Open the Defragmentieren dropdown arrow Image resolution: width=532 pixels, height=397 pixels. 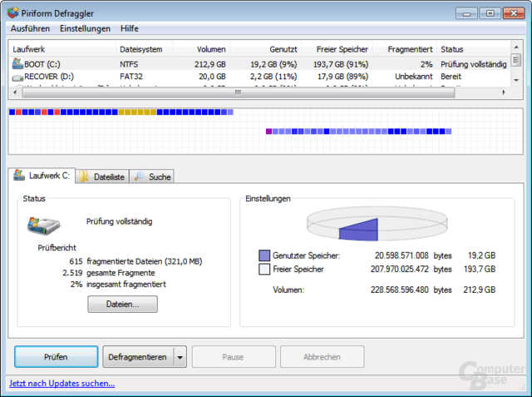pos(180,357)
